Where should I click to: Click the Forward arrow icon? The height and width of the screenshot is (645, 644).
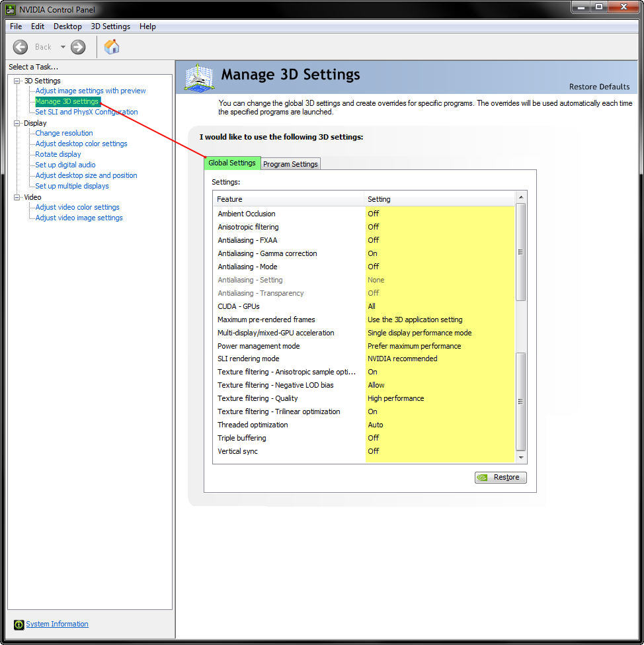(78, 47)
